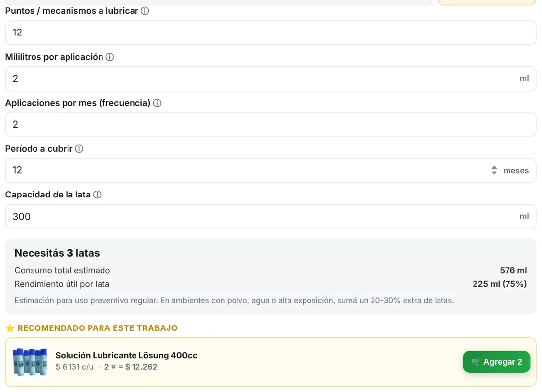542x392 pixels.
Task: Edit the Capacidad de la lata field
Action: [x=271, y=217]
